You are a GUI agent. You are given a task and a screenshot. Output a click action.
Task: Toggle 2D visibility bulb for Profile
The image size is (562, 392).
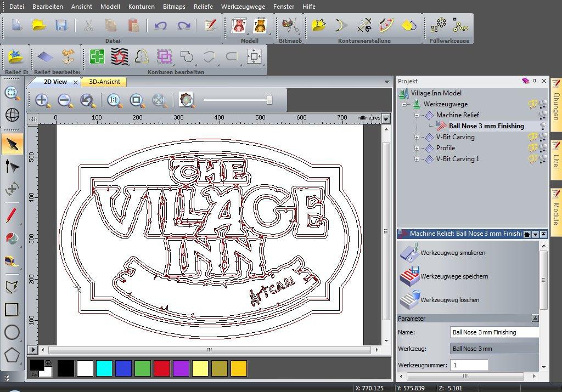(x=532, y=148)
